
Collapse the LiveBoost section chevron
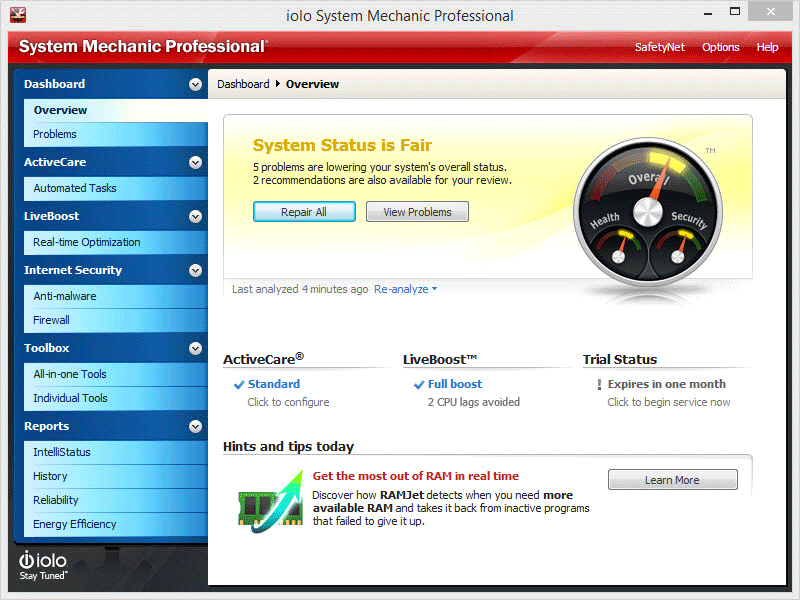coord(195,216)
